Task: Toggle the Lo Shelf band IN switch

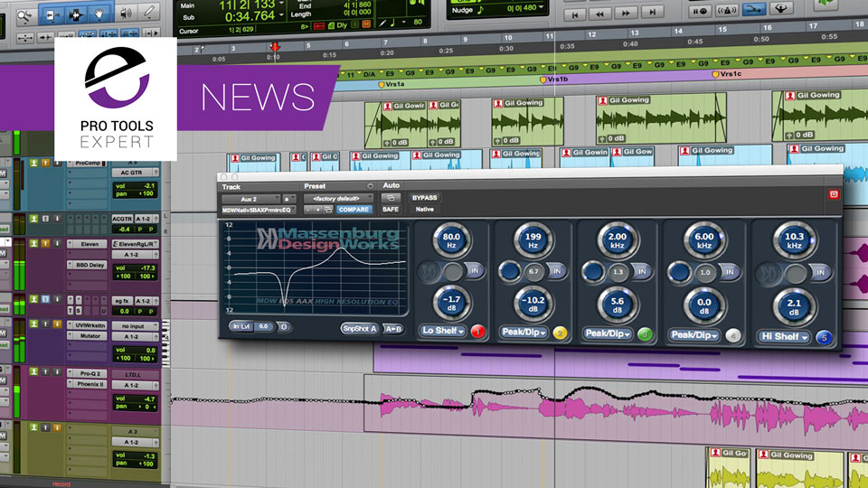Action: (x=474, y=271)
